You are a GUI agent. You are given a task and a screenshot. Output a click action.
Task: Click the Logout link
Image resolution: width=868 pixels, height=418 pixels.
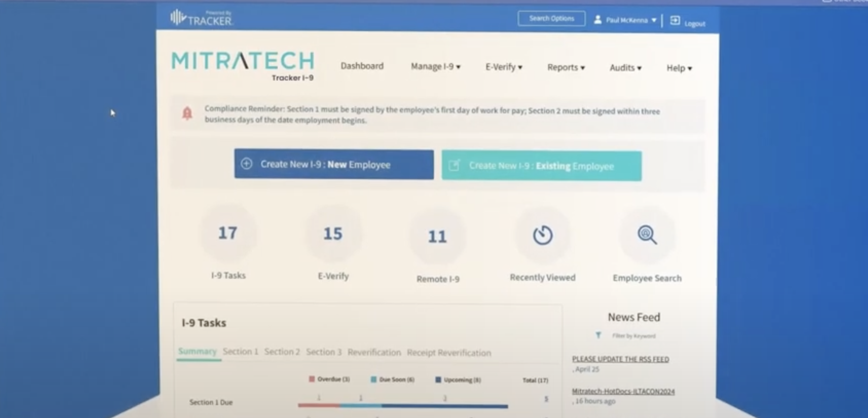pyautogui.click(x=694, y=23)
